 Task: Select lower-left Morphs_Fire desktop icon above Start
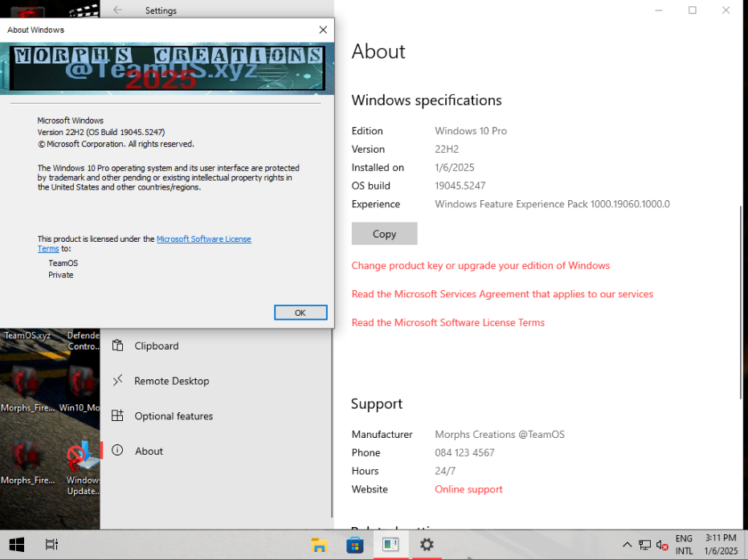(x=27, y=463)
